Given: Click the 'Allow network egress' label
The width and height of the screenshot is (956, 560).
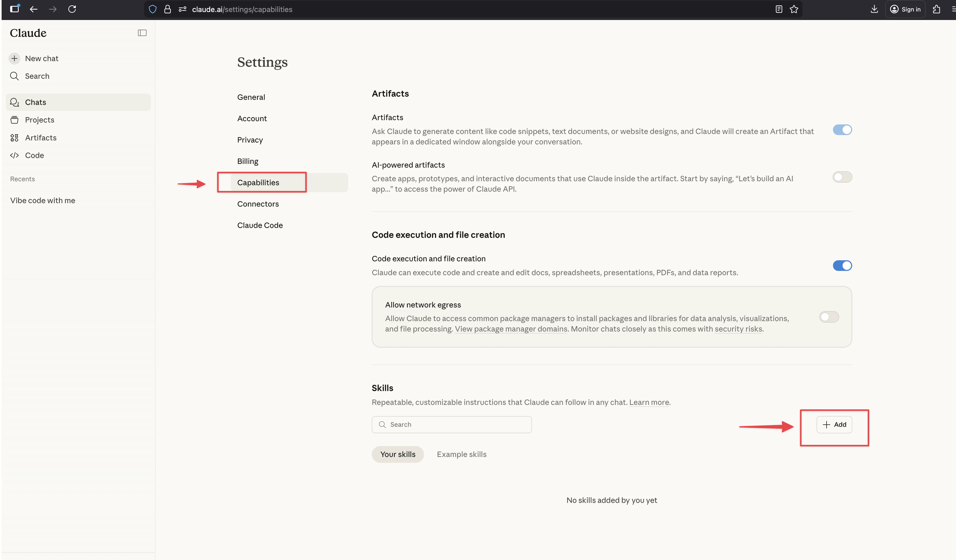Looking at the screenshot, I should click(423, 305).
